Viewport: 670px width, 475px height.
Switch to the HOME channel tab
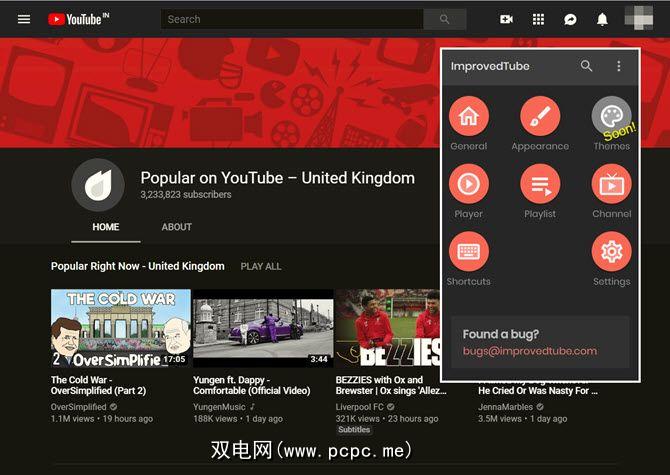[x=106, y=227]
